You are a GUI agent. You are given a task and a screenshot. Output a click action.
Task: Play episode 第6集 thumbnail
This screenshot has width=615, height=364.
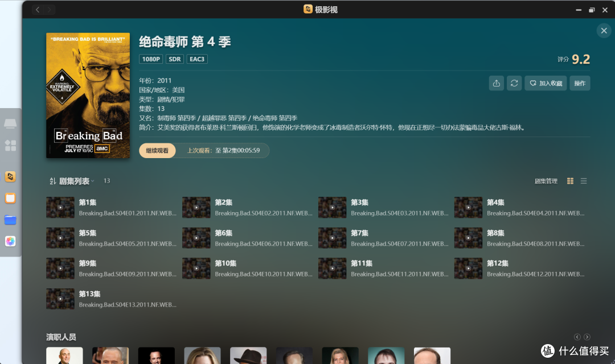(196, 238)
